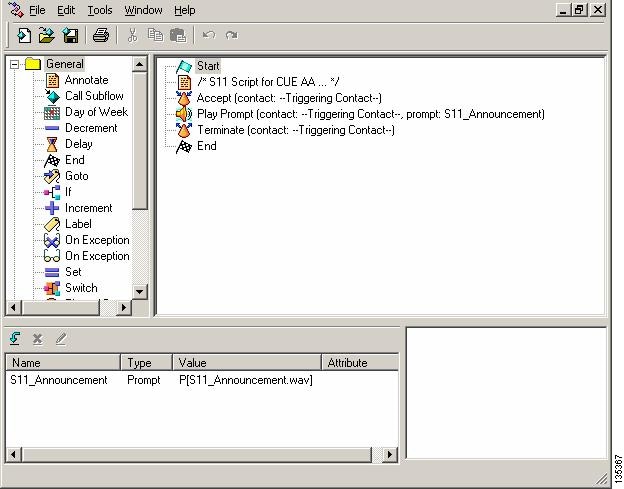The image size is (624, 489).
Task: Click the Delete Variable X icon
Action: 37,339
